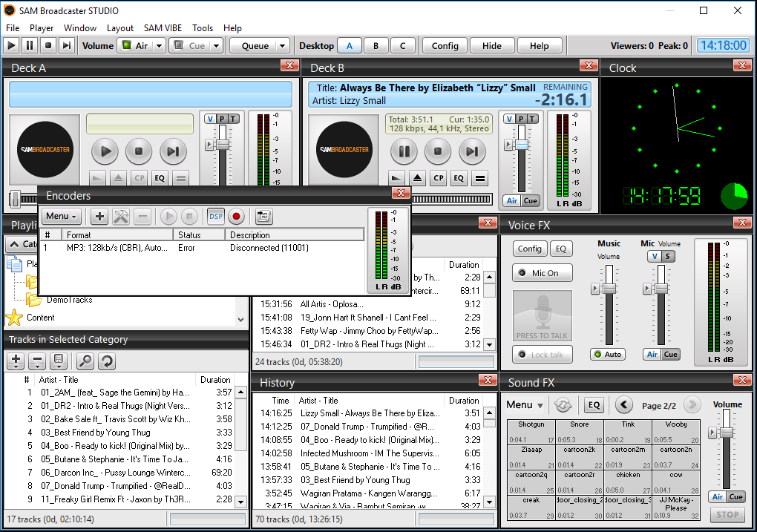Click the encoder configuration wrench icon
757x532 pixels.
[120, 216]
